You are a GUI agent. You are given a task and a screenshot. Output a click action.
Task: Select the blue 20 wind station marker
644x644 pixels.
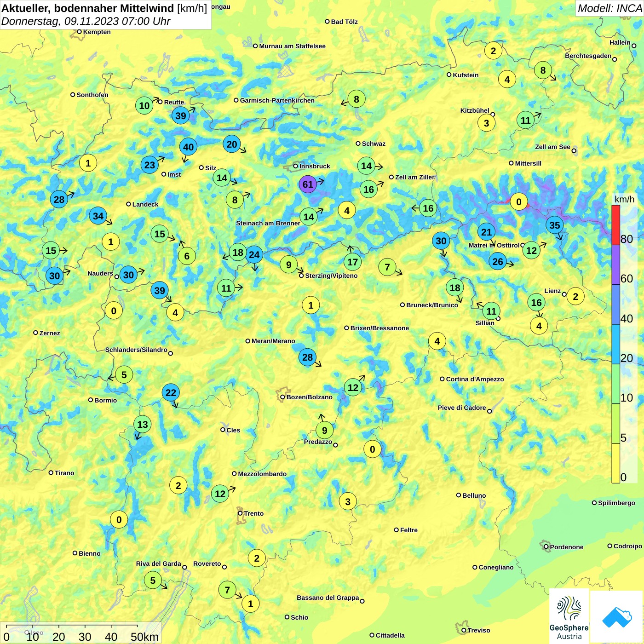point(232,144)
